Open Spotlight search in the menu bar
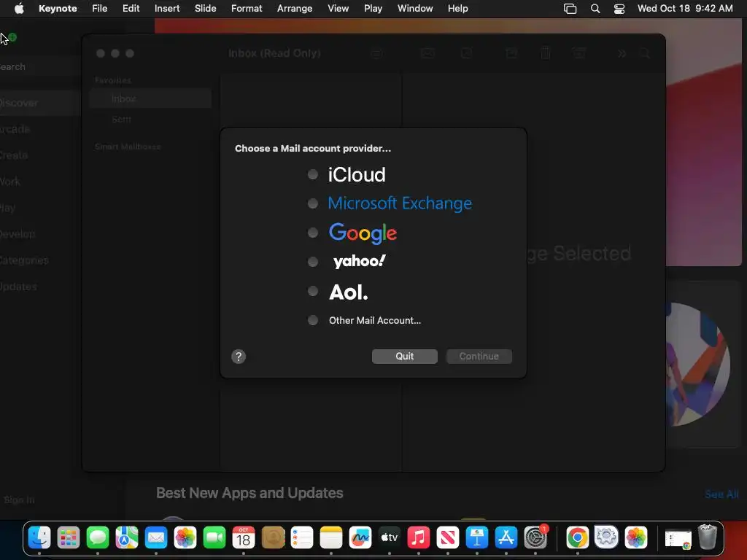This screenshot has width=747, height=560. pyautogui.click(x=595, y=9)
